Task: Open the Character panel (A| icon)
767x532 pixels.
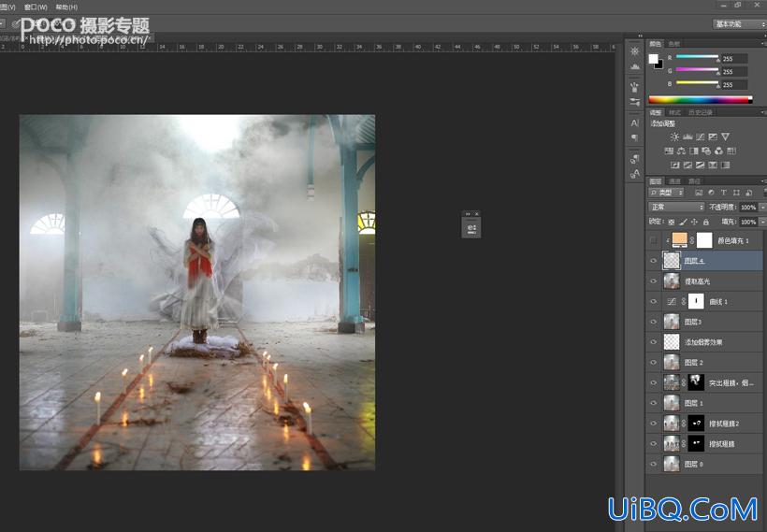Action: pos(634,123)
